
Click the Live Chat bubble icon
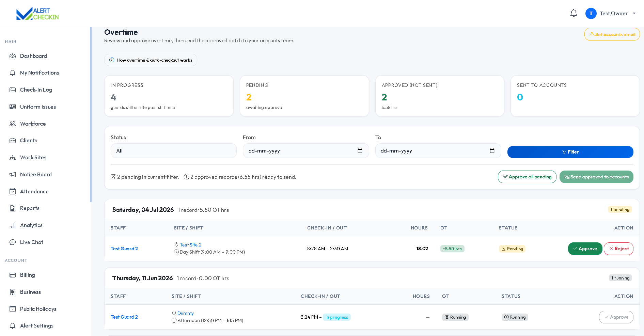(13, 242)
